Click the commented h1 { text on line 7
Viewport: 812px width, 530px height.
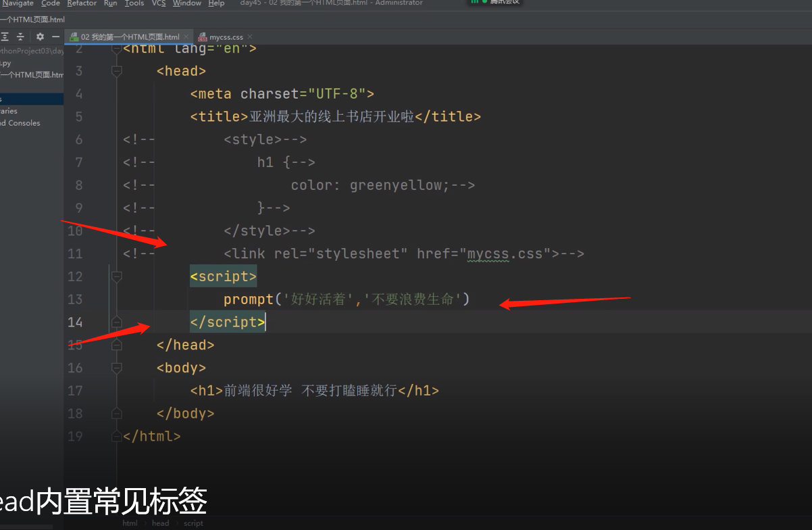coord(274,162)
